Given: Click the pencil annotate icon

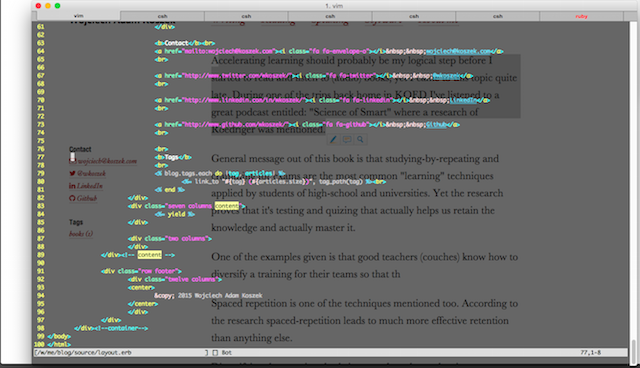Looking at the screenshot, I should coord(333,140).
